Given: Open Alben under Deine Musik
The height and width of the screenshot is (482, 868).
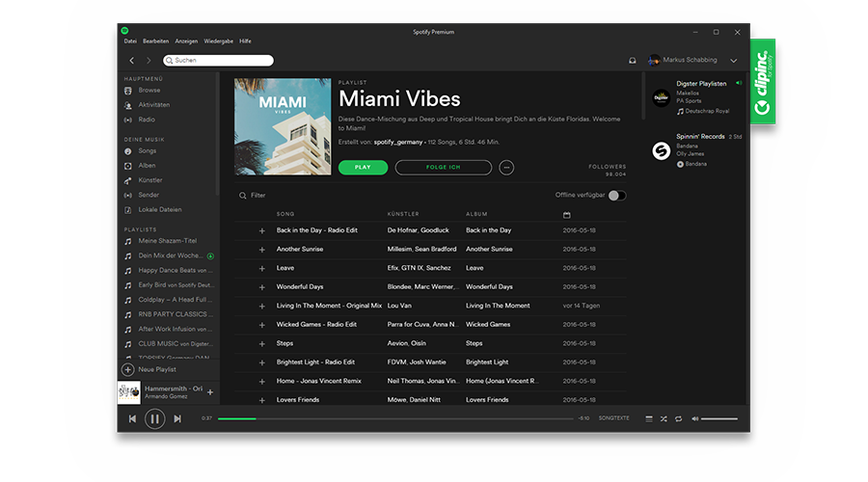Looking at the screenshot, I should tap(147, 166).
